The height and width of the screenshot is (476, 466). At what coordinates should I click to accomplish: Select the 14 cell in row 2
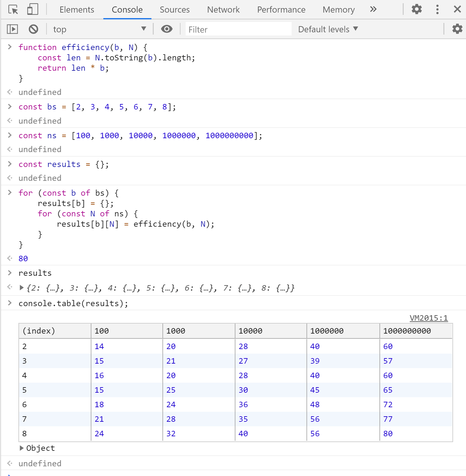pyautogui.click(x=127, y=346)
